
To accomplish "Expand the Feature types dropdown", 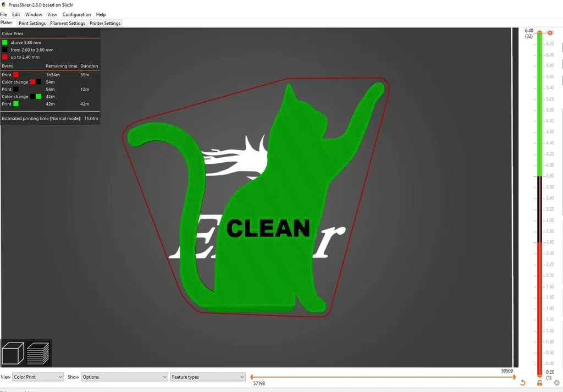I will [x=207, y=377].
